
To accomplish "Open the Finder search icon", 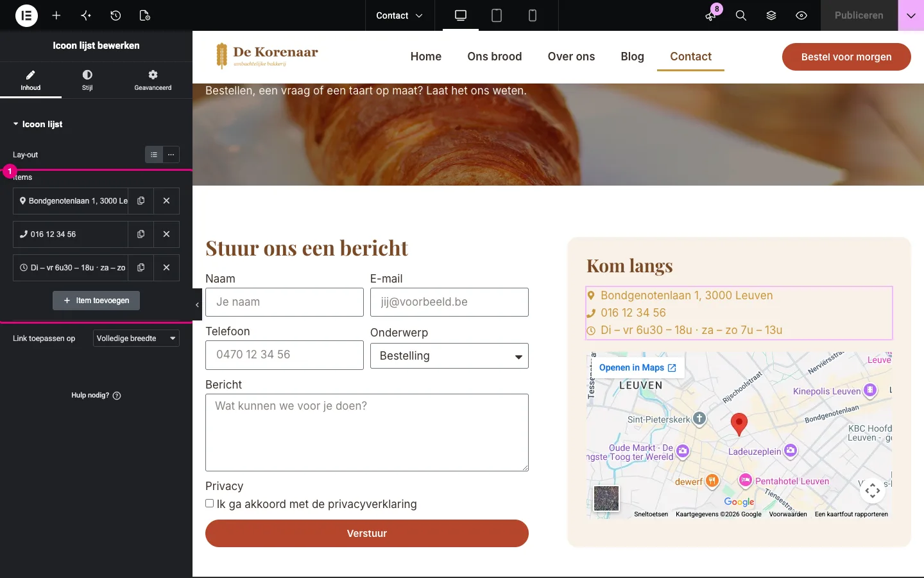I will 741,15.
